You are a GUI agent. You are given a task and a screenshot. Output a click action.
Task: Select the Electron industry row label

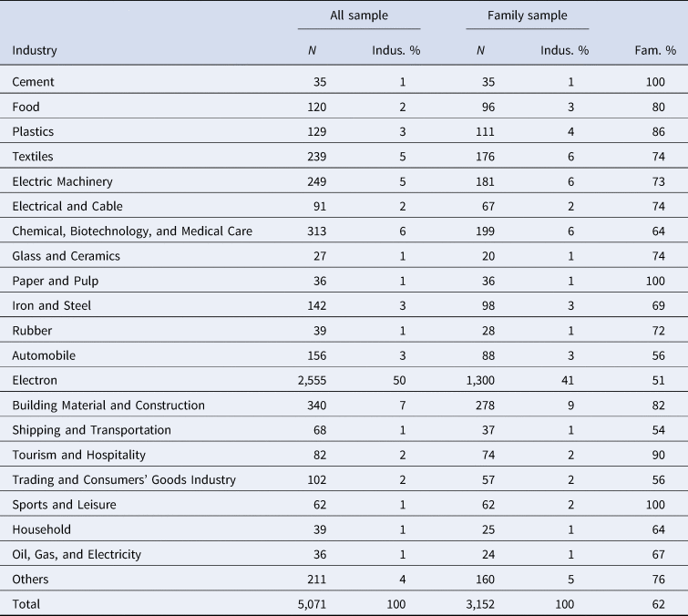click(x=35, y=380)
